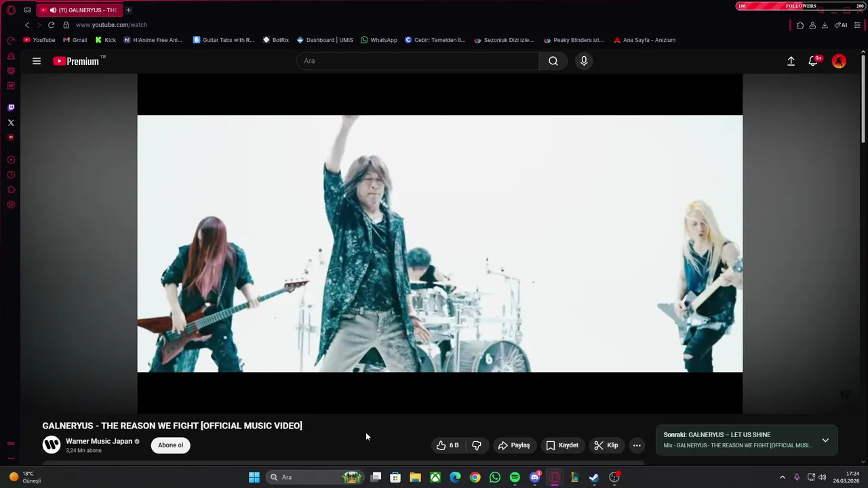Focus the YouTube Ara search field

pyautogui.click(x=418, y=61)
